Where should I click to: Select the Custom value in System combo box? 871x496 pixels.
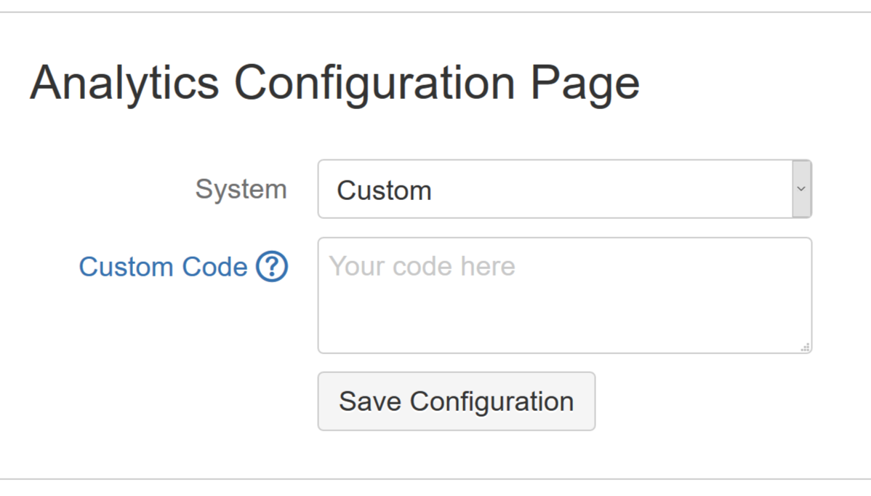tap(384, 190)
